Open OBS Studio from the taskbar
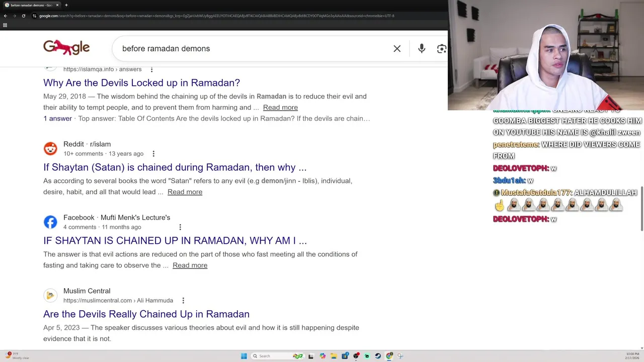The width and height of the screenshot is (644, 362). point(356,356)
